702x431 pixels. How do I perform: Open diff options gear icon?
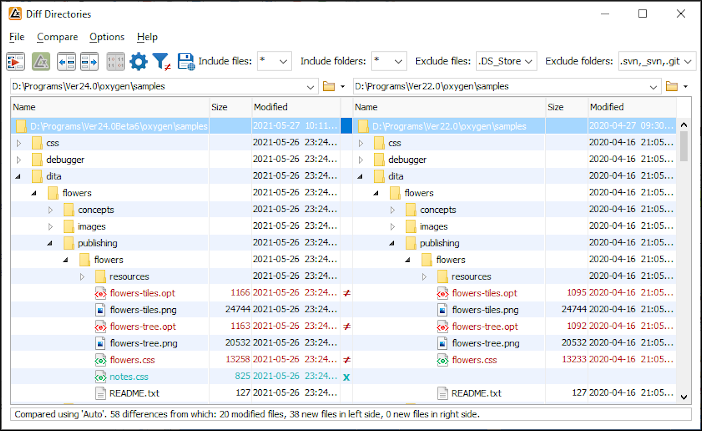138,62
